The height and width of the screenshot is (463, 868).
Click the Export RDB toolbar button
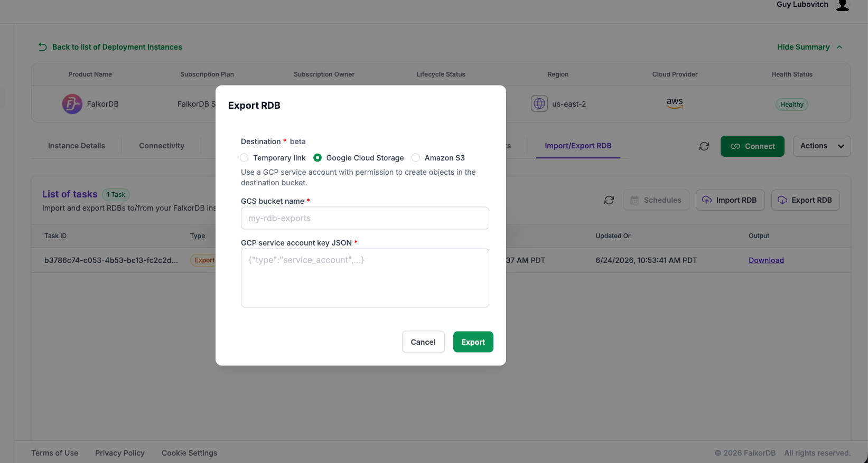point(805,200)
